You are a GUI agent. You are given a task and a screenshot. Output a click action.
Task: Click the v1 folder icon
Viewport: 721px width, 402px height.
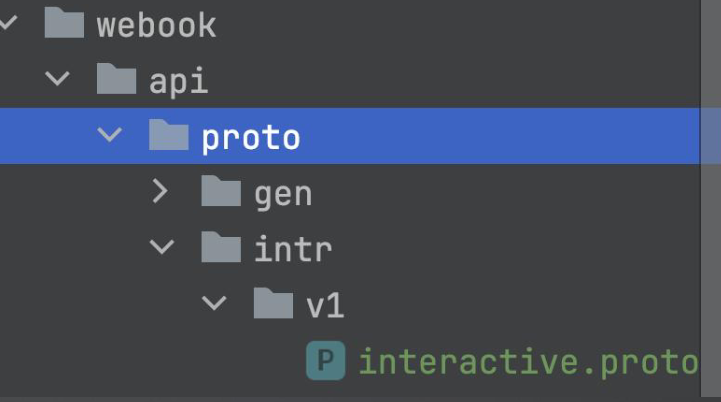(x=273, y=303)
